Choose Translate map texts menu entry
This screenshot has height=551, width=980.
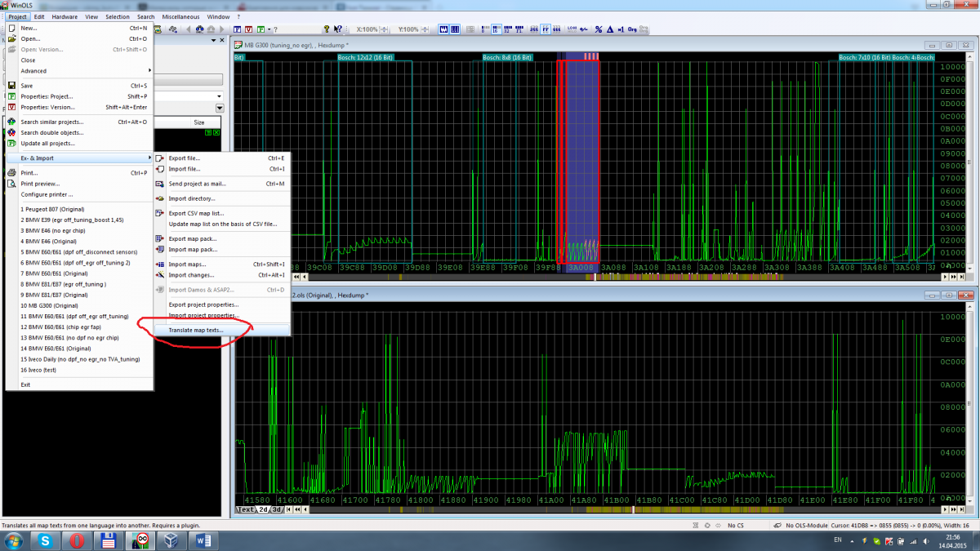(x=195, y=330)
